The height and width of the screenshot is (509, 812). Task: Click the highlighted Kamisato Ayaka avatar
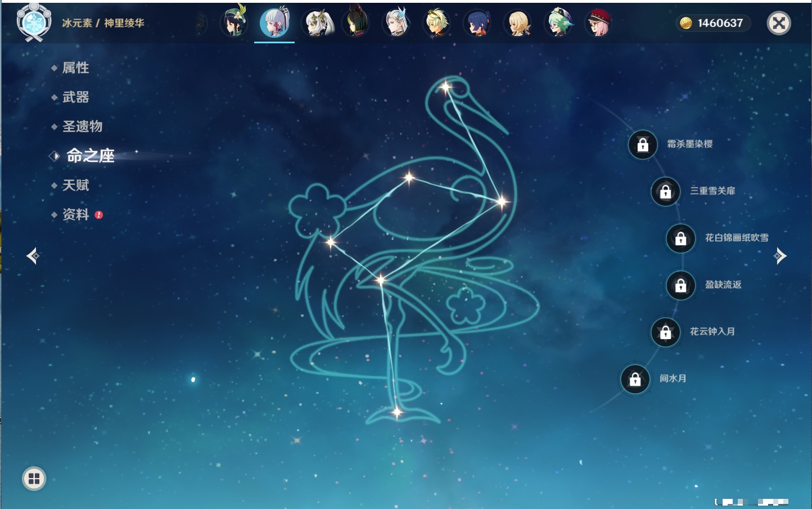274,23
